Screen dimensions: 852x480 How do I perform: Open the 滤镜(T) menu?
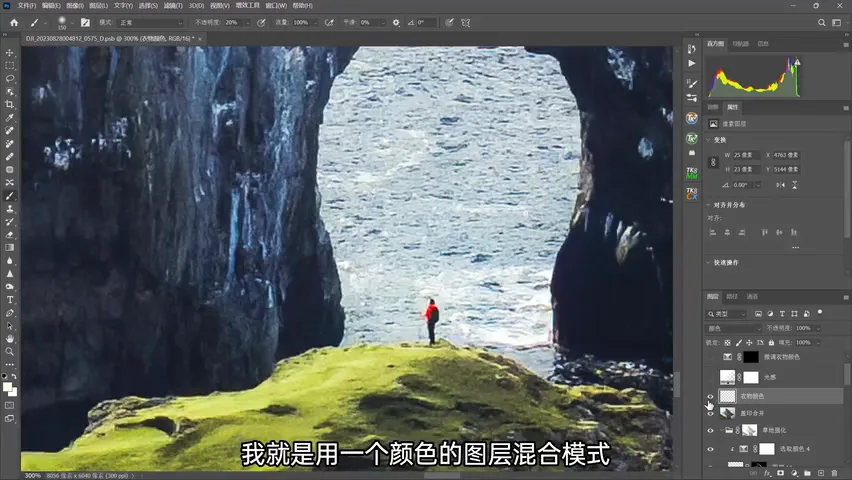click(172, 5)
